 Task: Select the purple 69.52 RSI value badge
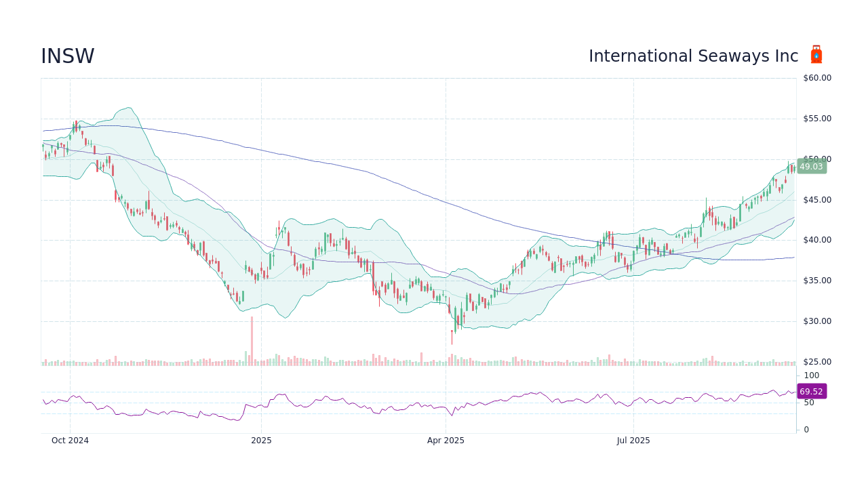(x=811, y=391)
